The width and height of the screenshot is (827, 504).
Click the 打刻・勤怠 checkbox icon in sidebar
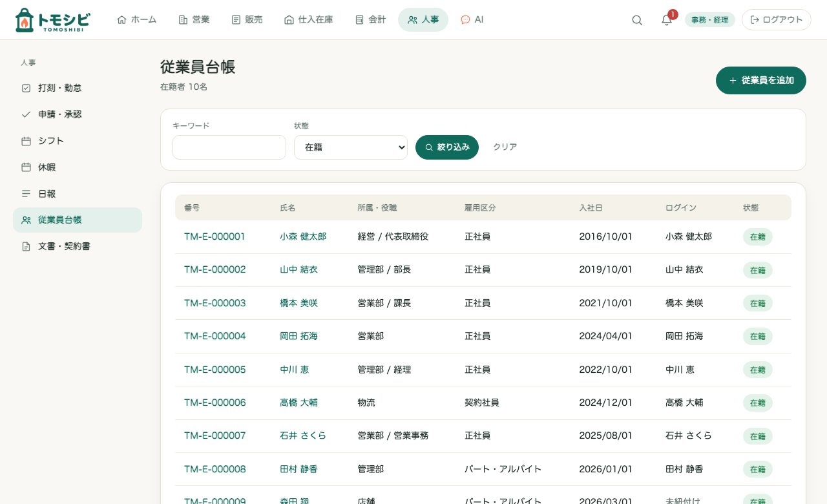(26, 88)
